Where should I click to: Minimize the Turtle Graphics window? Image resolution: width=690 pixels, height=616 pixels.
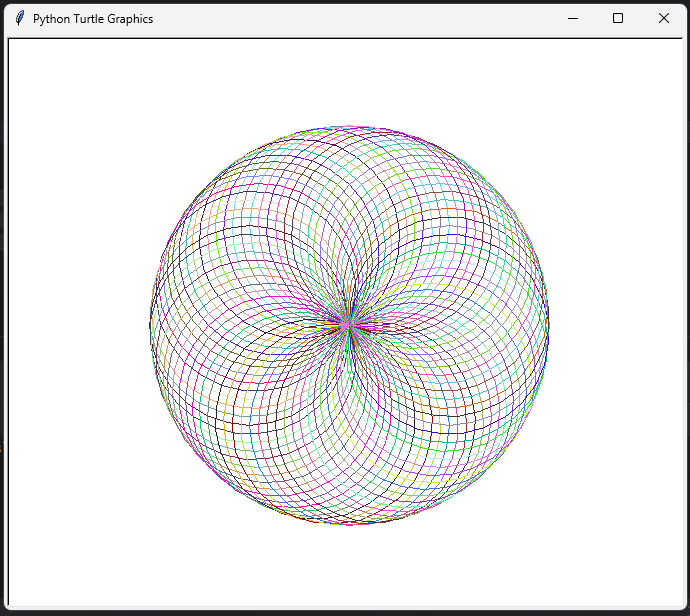point(572,18)
